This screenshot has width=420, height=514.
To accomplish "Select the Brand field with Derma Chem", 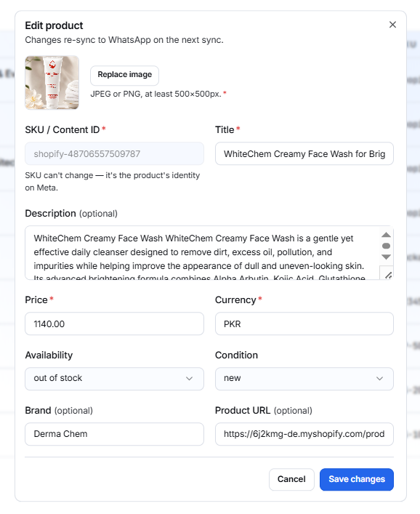I will tap(114, 434).
